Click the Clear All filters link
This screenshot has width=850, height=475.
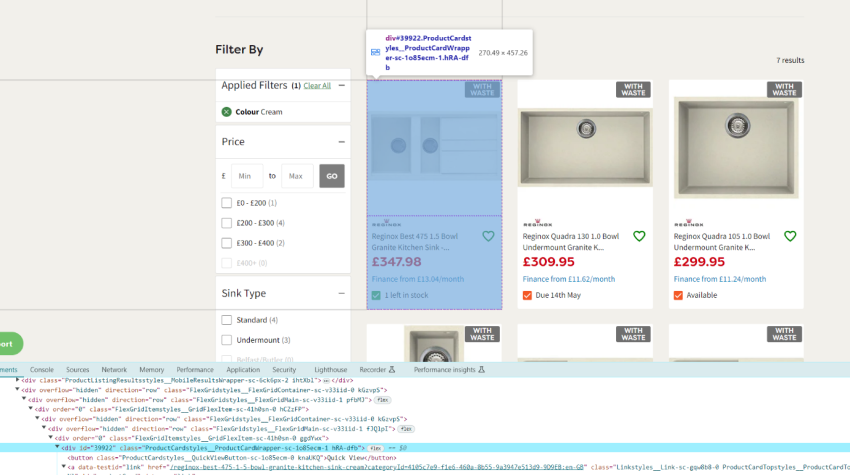(317, 86)
